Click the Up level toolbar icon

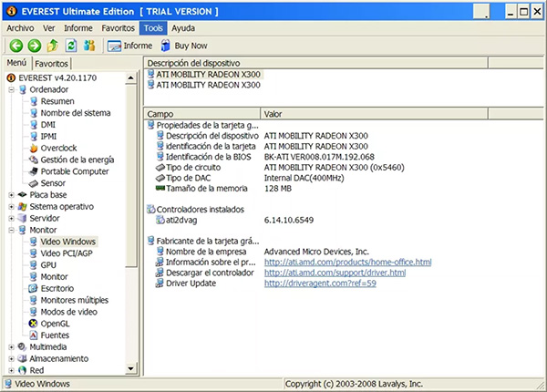click(x=53, y=46)
